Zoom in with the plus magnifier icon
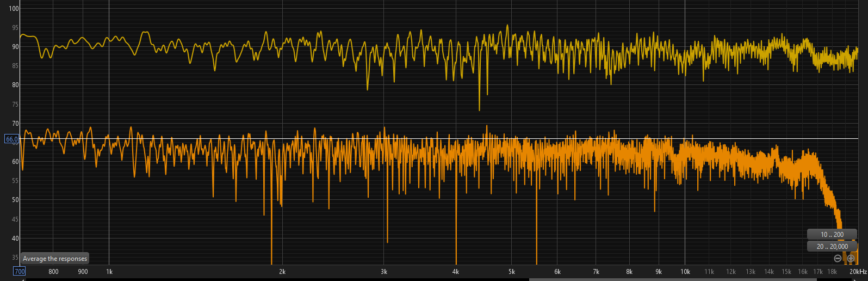This screenshot has height=281, width=868. click(851, 258)
